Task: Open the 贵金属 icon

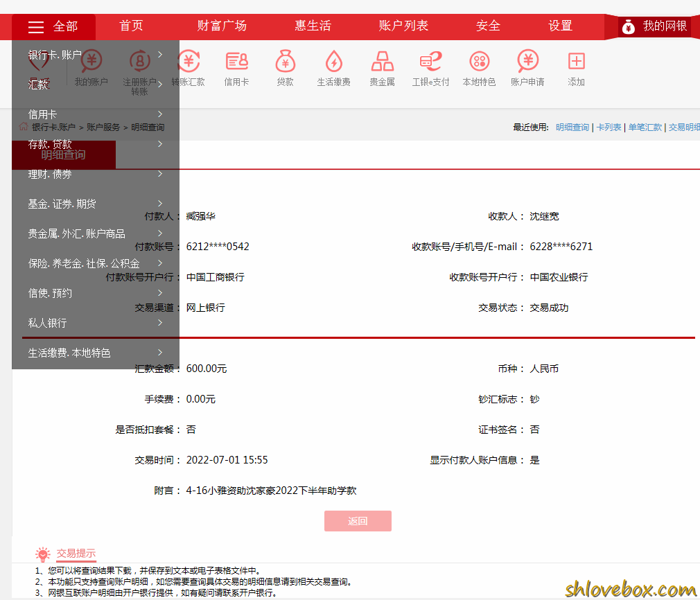Action: point(382,61)
